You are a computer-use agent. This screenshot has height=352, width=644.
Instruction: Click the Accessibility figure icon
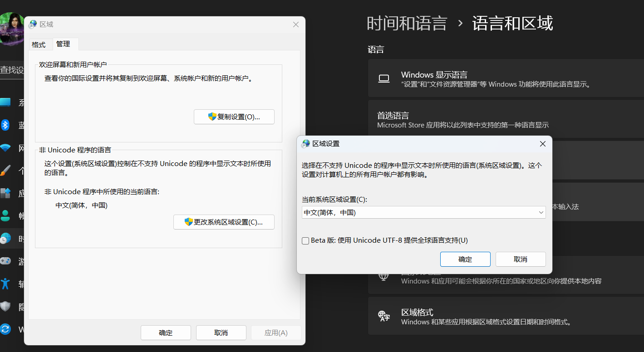tap(5, 284)
